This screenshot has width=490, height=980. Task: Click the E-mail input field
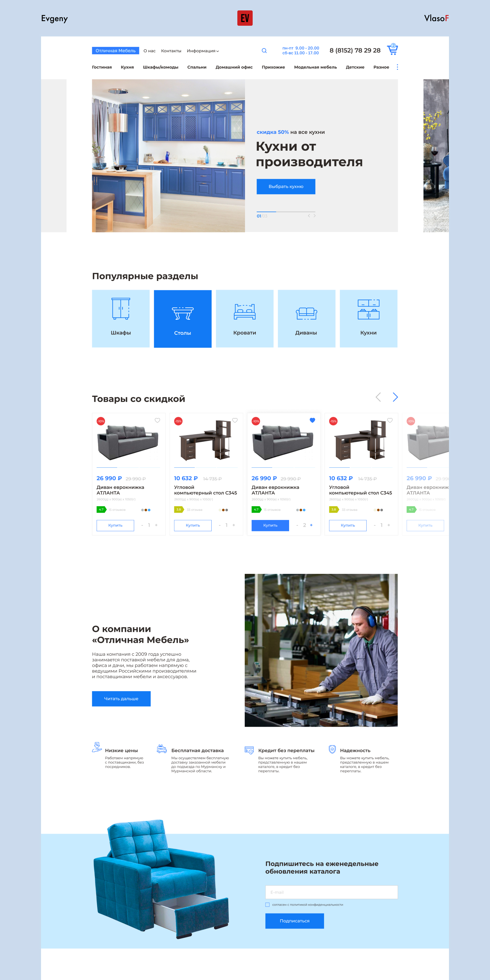click(x=331, y=892)
